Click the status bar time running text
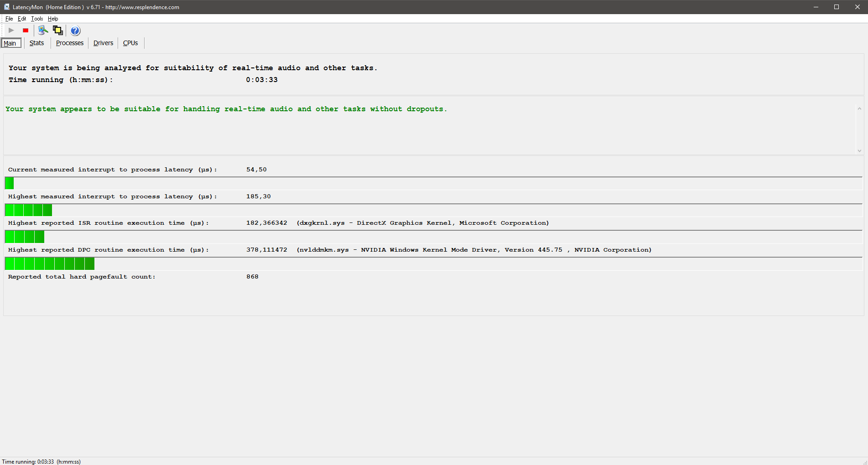This screenshot has height=465, width=868. point(41,462)
